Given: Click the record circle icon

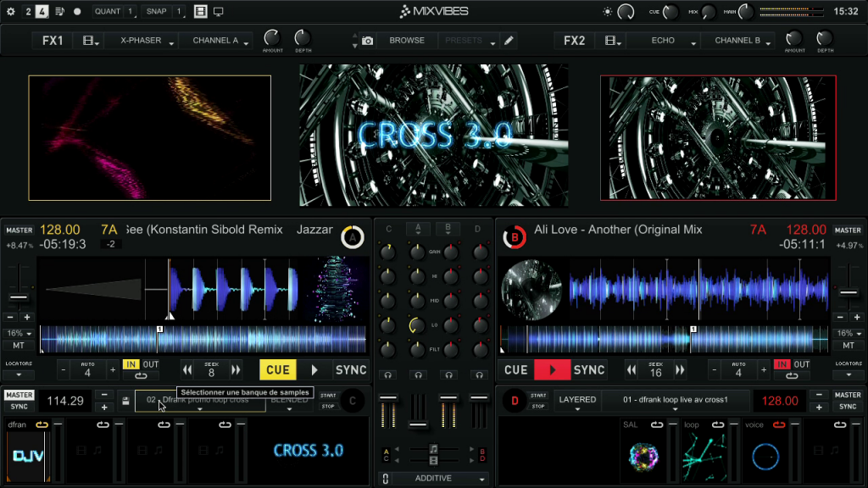Looking at the screenshot, I should [x=77, y=11].
